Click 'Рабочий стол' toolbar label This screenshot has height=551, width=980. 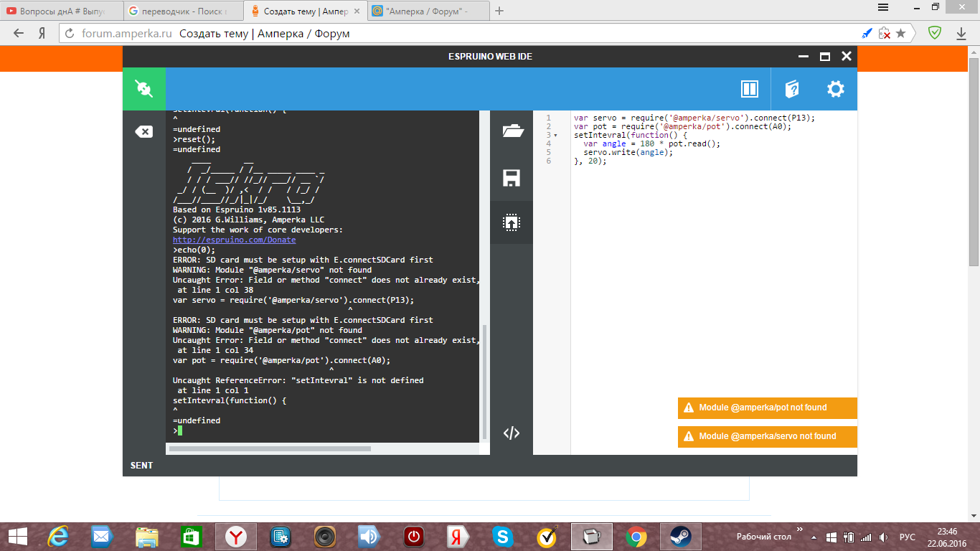[x=764, y=537]
